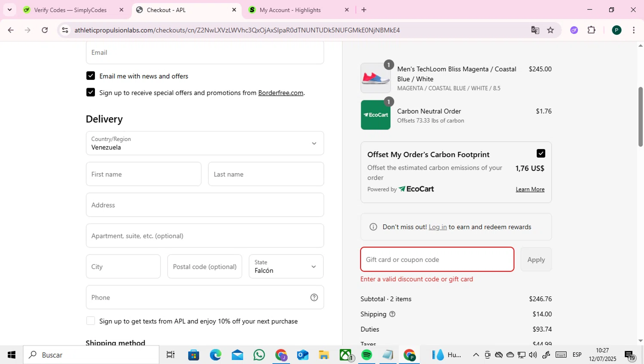
Task: Open the volume speaker tray icon
Action: tap(533, 355)
